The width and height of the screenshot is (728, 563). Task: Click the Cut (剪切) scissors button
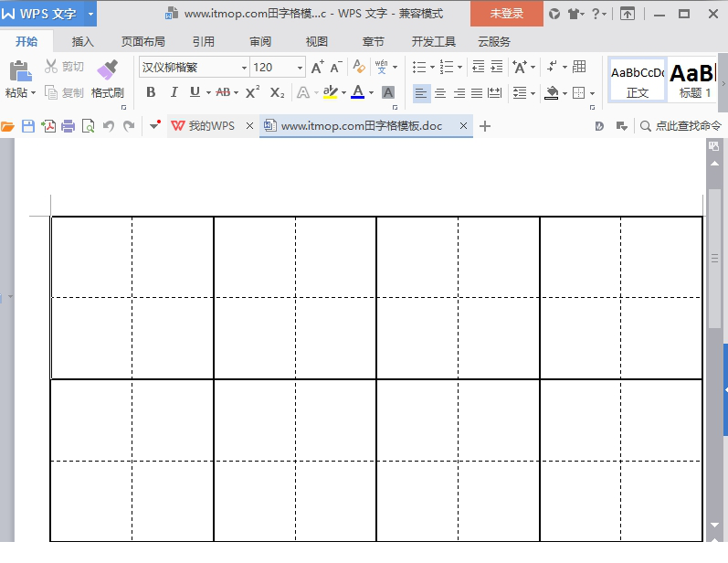coord(64,67)
